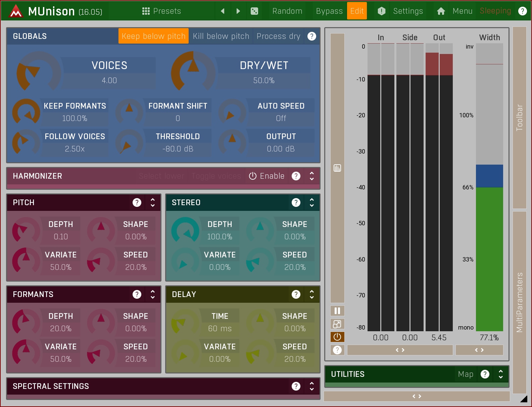This screenshot has width=532, height=407.
Task: Go to next preset arrow
Action: [238, 11]
